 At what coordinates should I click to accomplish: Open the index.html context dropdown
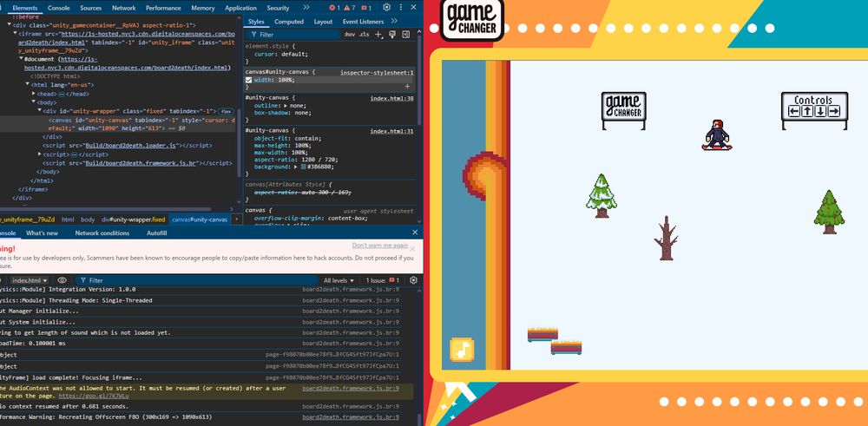coord(30,280)
